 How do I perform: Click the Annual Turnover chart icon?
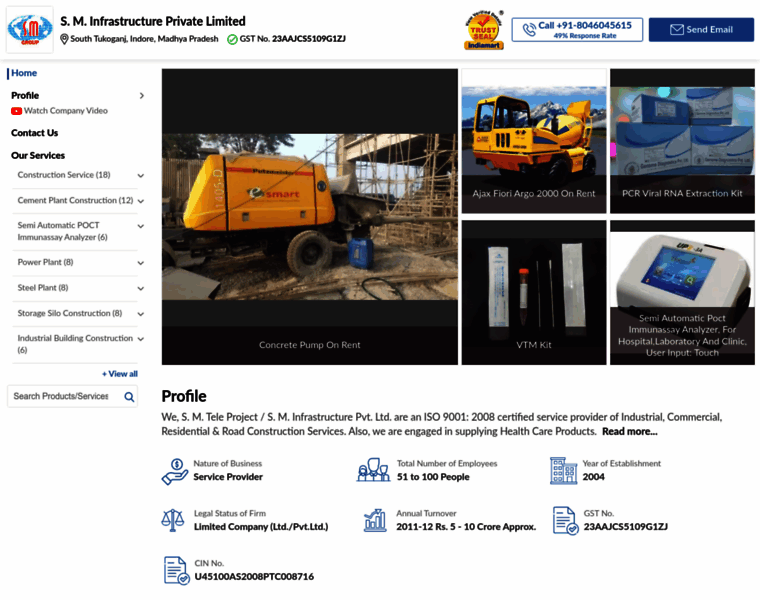pyautogui.click(x=375, y=521)
